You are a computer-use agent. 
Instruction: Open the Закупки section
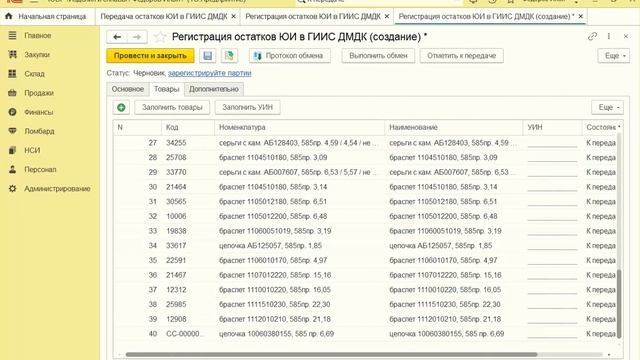click(x=37, y=54)
